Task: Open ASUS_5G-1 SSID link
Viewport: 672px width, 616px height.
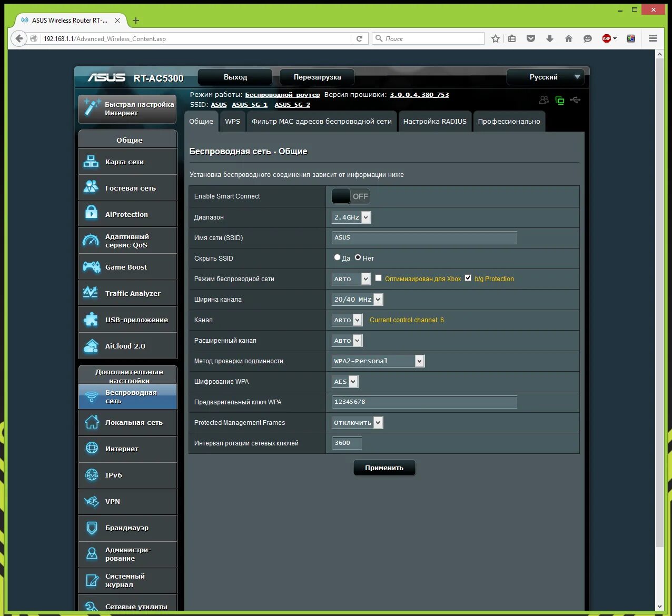Action: click(x=250, y=105)
